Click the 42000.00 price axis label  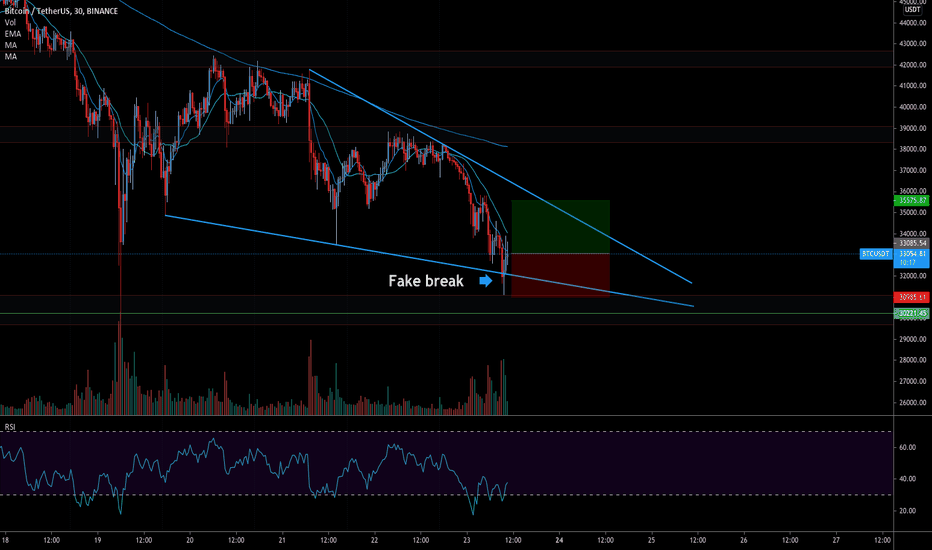pos(912,65)
